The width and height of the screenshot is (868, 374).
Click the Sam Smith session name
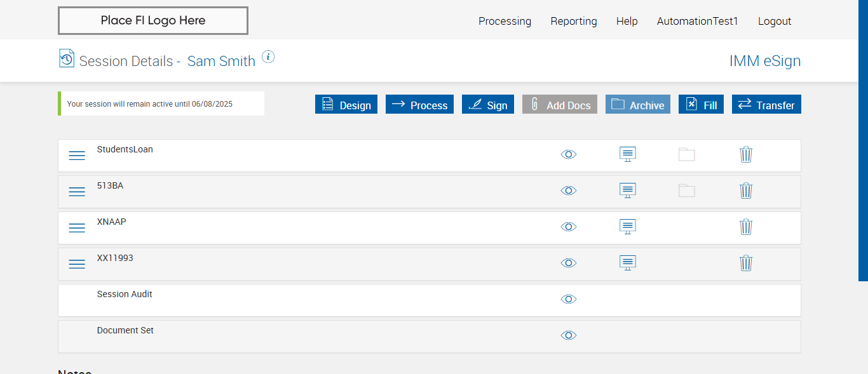221,61
